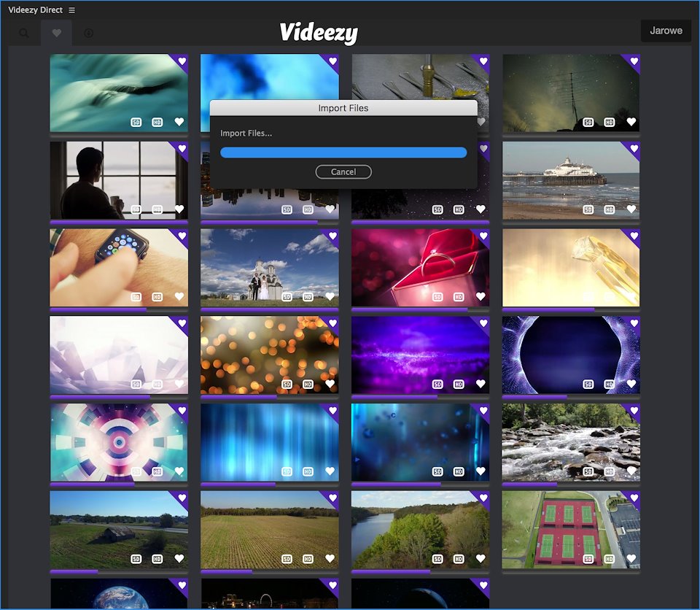Click heart beside HD on wedding couple clip
Screen dimensions: 700x610
click(x=330, y=296)
